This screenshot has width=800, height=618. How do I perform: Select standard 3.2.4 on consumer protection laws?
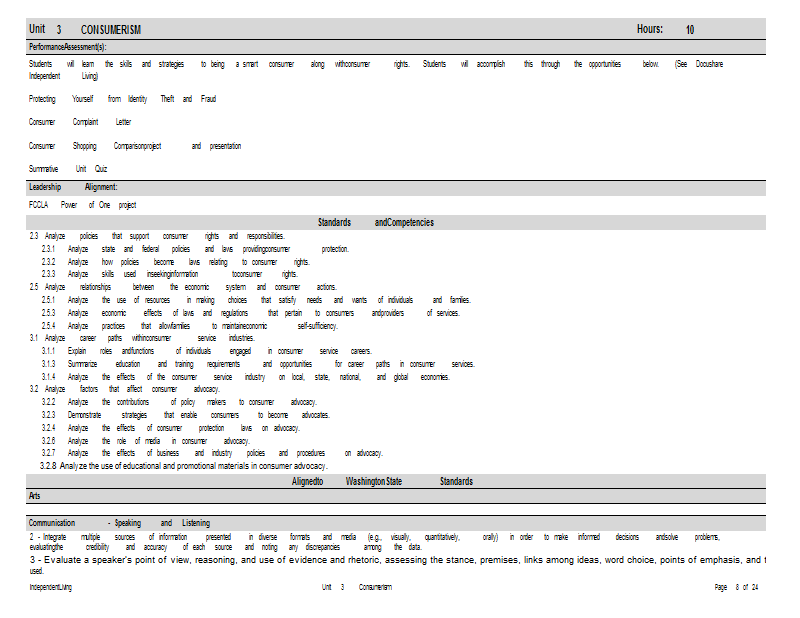click(x=171, y=428)
